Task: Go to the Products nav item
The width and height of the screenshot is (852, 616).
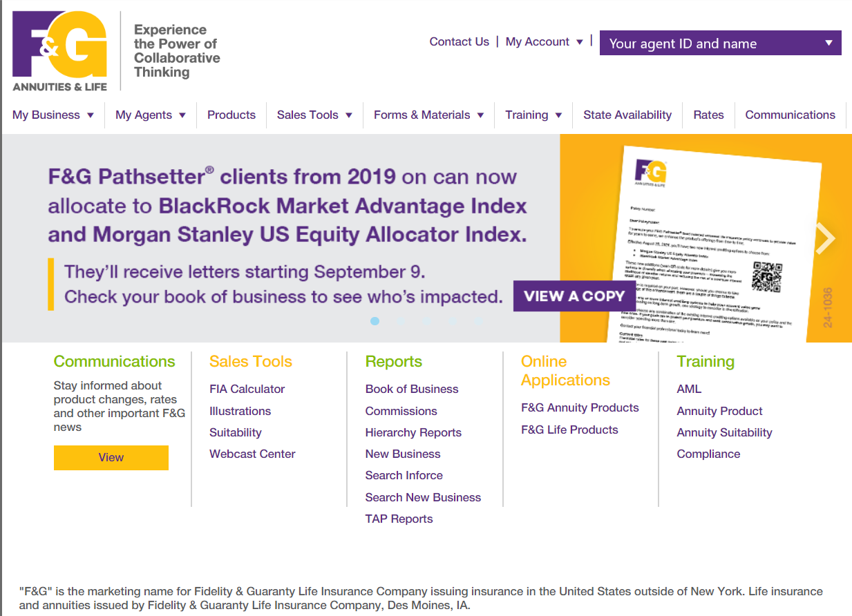Action: point(231,115)
